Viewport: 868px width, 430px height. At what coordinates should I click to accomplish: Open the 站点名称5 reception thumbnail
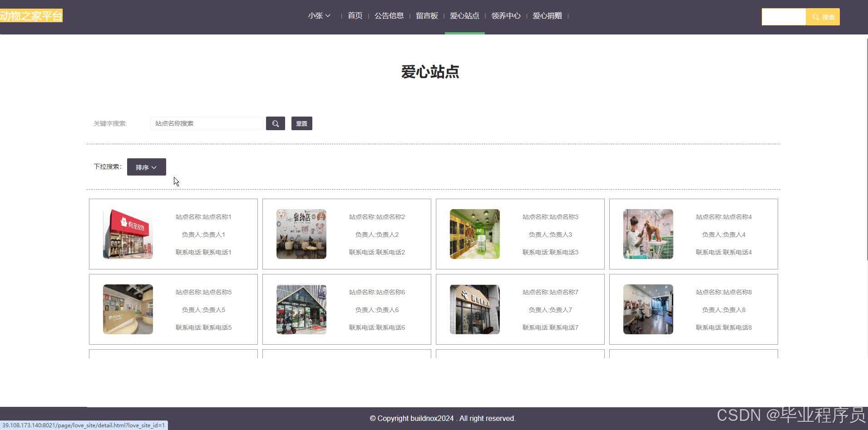coord(128,309)
